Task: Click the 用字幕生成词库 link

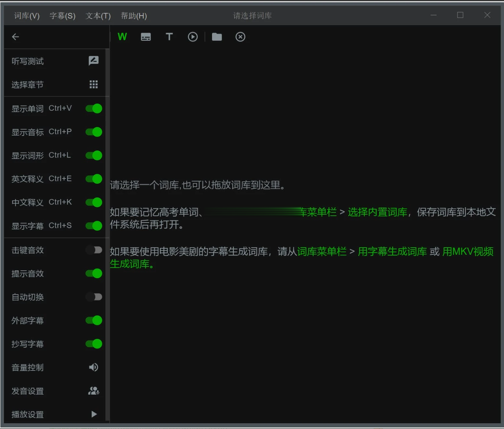Action: pos(392,252)
